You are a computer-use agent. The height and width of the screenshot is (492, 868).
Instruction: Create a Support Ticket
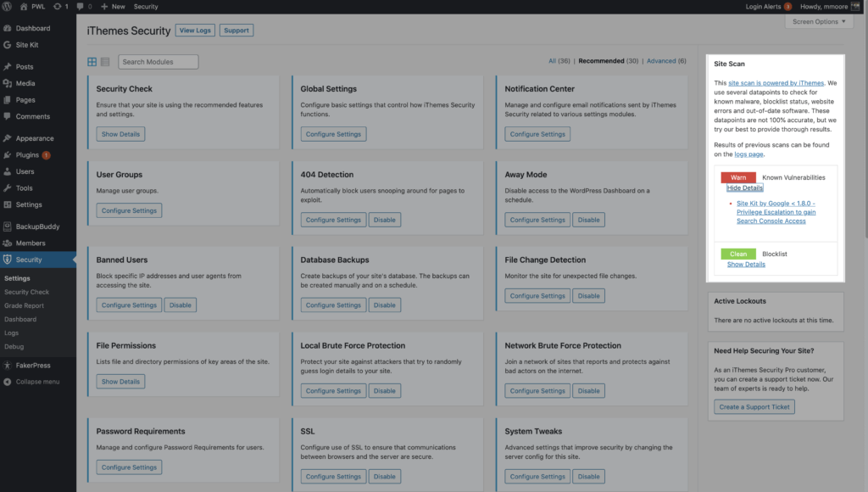[x=754, y=406]
